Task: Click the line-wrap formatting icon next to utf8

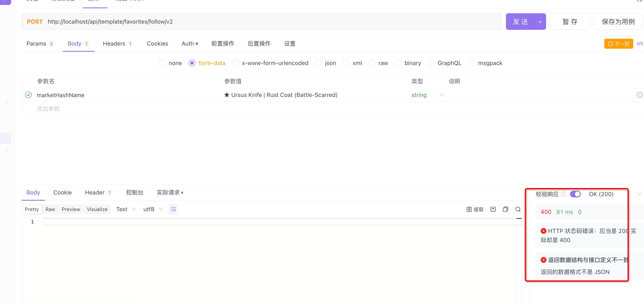Action: (x=173, y=209)
